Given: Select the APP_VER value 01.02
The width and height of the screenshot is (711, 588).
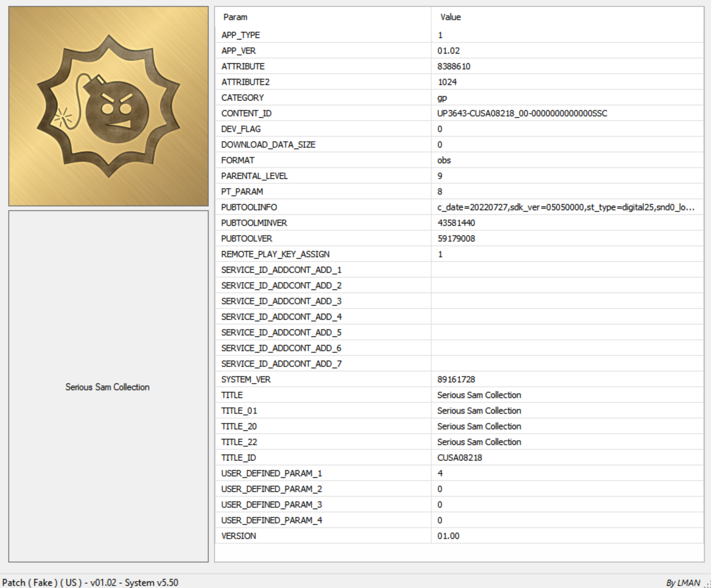Looking at the screenshot, I should pyautogui.click(x=449, y=51).
